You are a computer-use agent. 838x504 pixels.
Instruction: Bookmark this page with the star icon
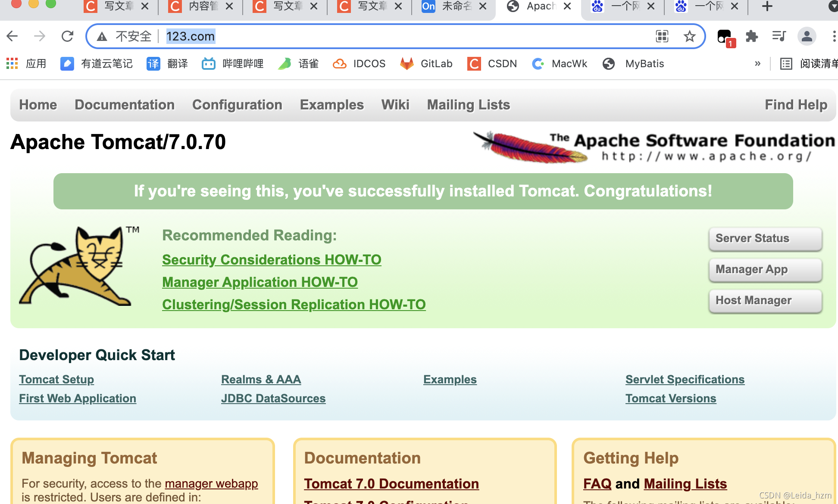pyautogui.click(x=690, y=36)
